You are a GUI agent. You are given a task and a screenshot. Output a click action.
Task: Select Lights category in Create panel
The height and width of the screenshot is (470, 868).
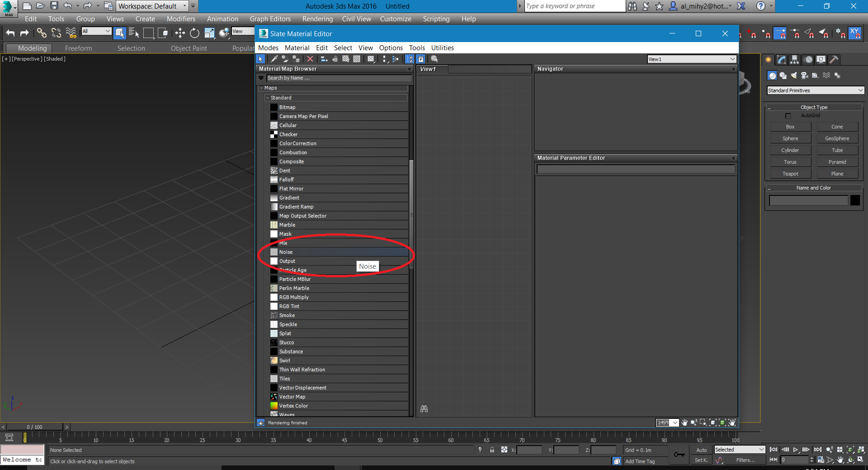click(x=794, y=76)
